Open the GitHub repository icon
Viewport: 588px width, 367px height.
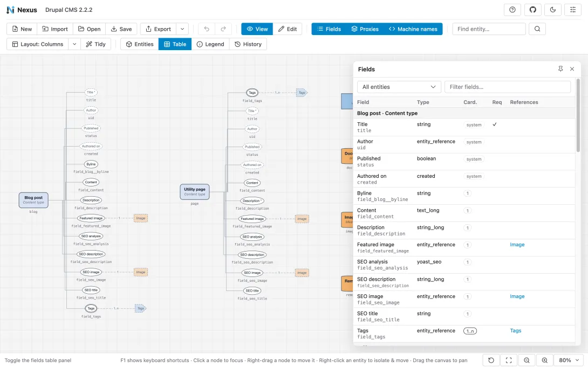click(x=532, y=10)
